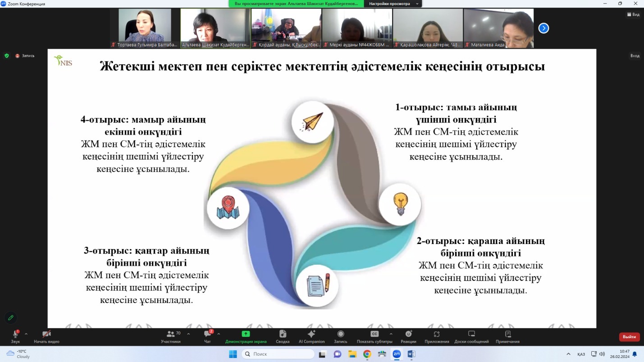Open weather widget showing -10°C Cloudy
This screenshot has height=362, width=644.
click(18, 354)
